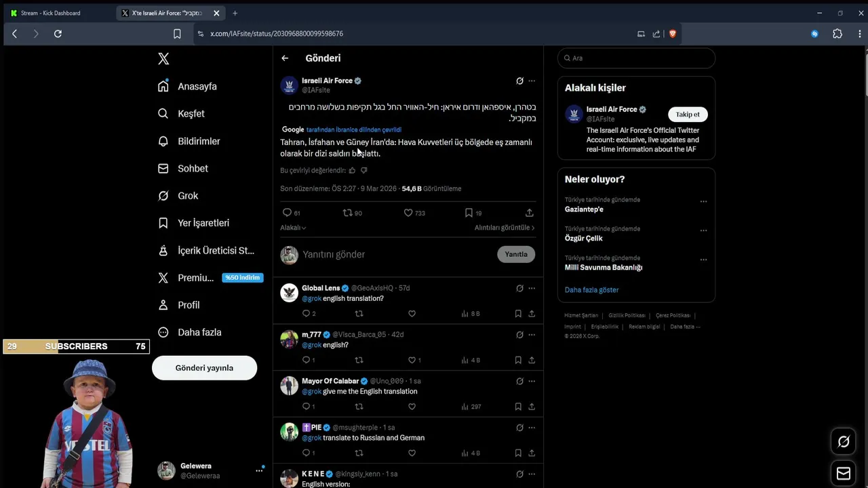Open more options for Özgür Çelik trend
868x488 pixels.
(x=703, y=230)
